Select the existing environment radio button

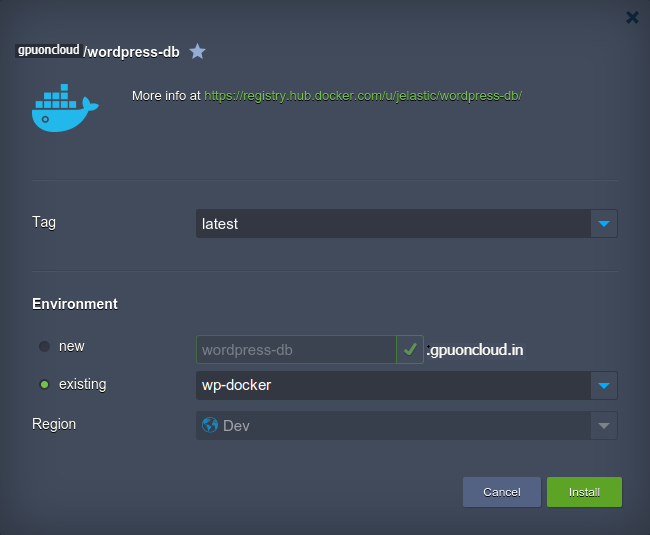coord(44,385)
